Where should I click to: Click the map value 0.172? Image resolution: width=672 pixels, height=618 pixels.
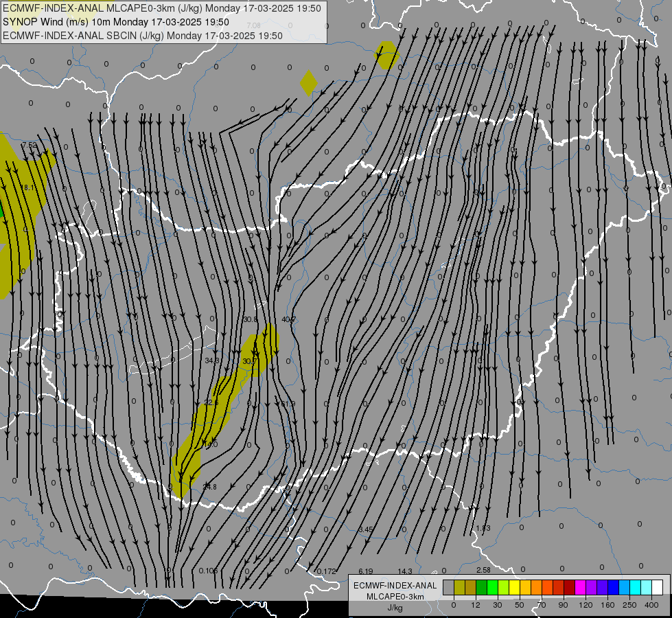click(327, 571)
